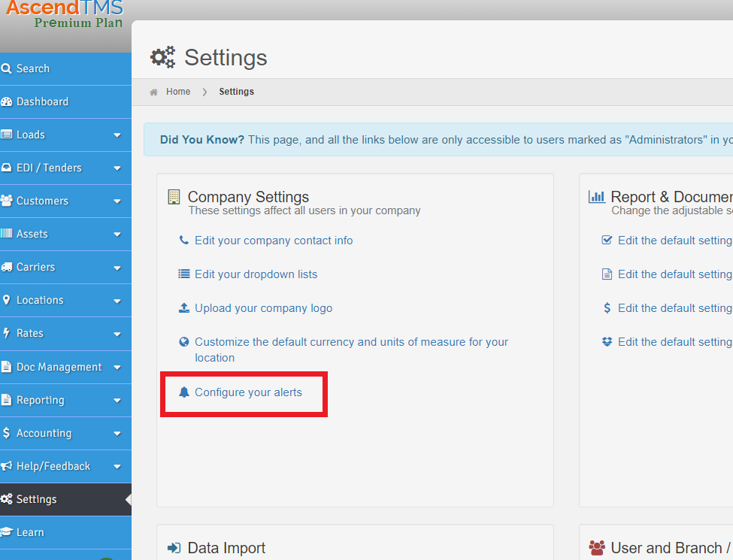Click the list icon beside dropdown lists
Image resolution: width=733 pixels, height=560 pixels.
pyautogui.click(x=184, y=274)
